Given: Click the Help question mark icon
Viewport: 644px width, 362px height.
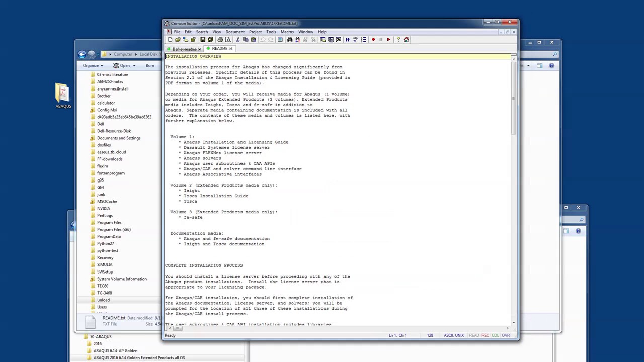Looking at the screenshot, I should click(x=398, y=39).
